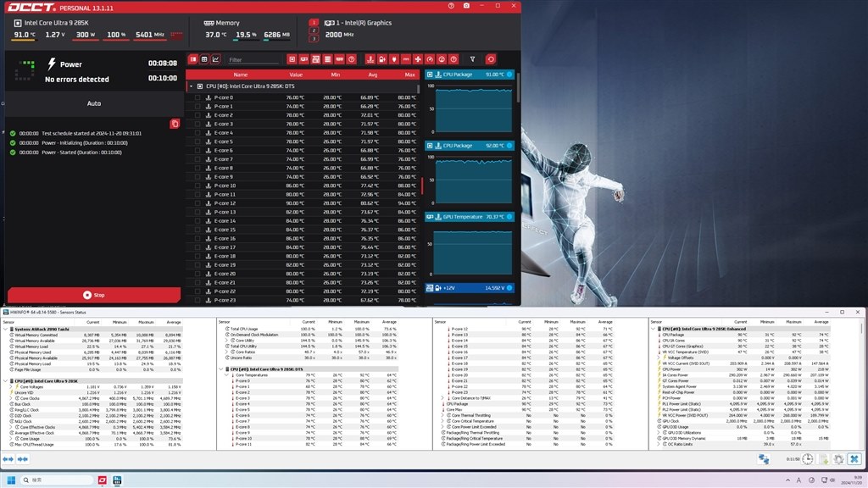Viewport: 868px width, 488px height.
Task: Select GPU slot 2 in OCCT header
Action: (314, 30)
